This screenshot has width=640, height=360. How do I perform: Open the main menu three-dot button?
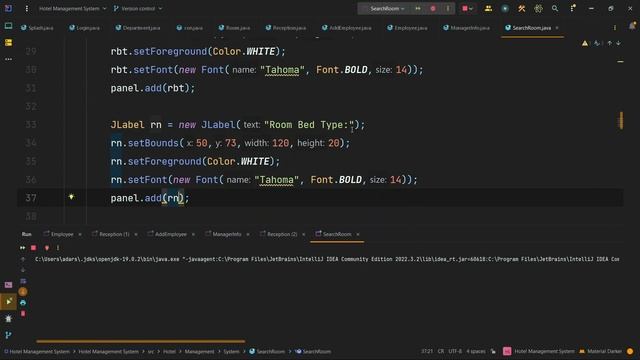27,8
